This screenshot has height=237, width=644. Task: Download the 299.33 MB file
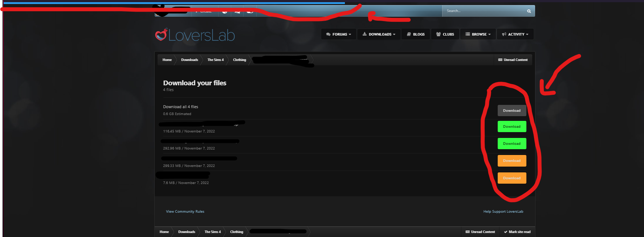coord(511,161)
